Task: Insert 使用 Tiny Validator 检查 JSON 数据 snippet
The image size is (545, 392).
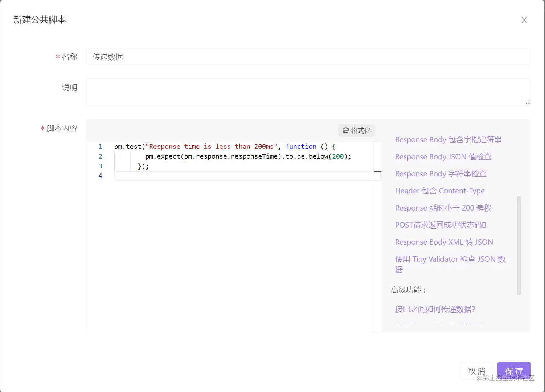Action: coord(450,264)
